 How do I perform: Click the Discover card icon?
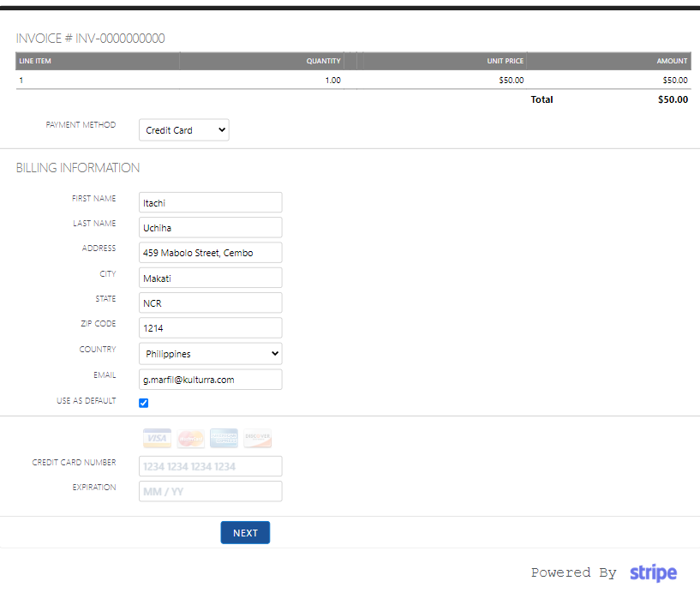tap(257, 439)
